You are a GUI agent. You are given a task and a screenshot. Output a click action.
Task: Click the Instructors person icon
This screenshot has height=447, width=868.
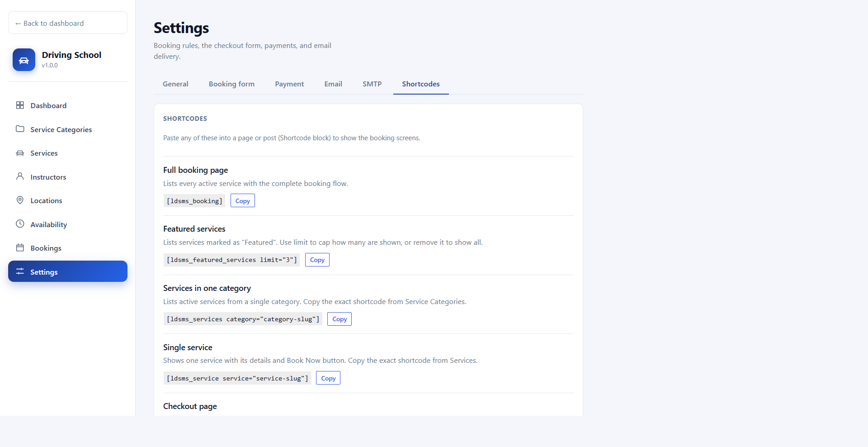pyautogui.click(x=20, y=176)
